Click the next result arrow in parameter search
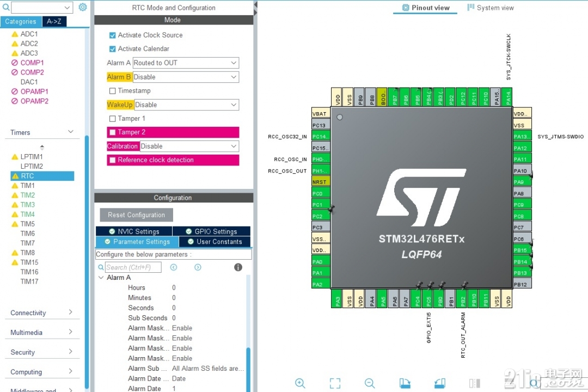 [x=198, y=267]
